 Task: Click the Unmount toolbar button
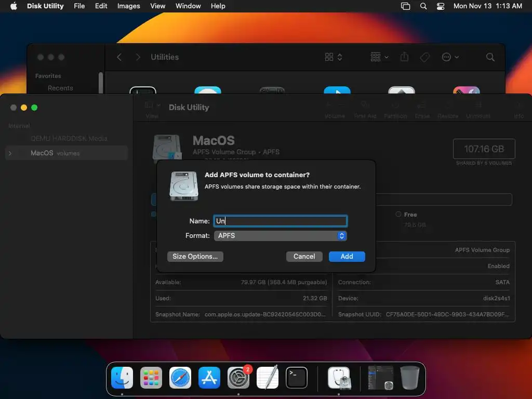tap(478, 110)
